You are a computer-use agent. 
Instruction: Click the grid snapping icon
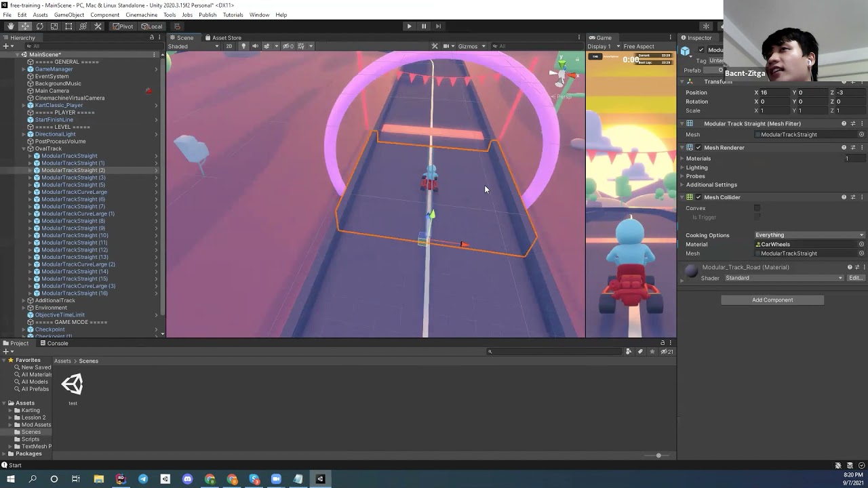coord(177,26)
